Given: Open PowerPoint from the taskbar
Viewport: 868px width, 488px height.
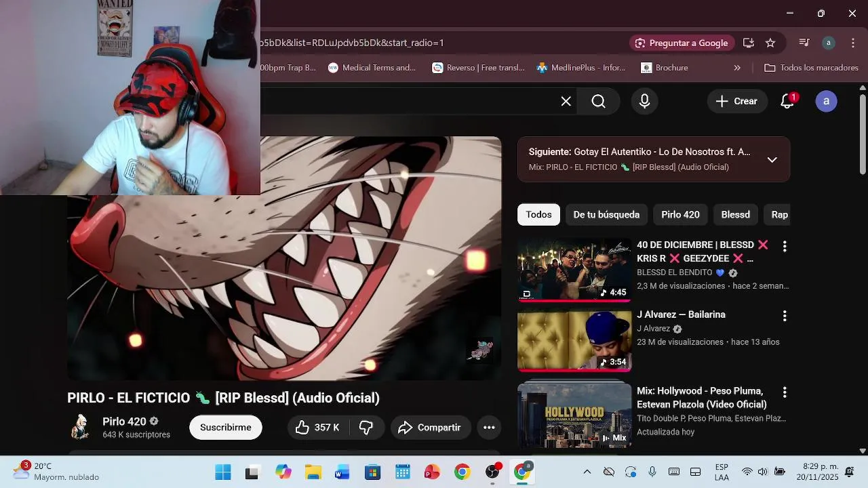Looking at the screenshot, I should point(432,472).
